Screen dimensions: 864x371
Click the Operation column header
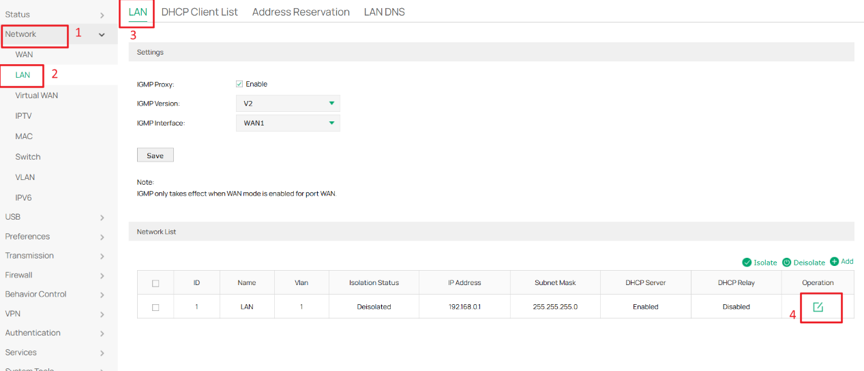[818, 283]
